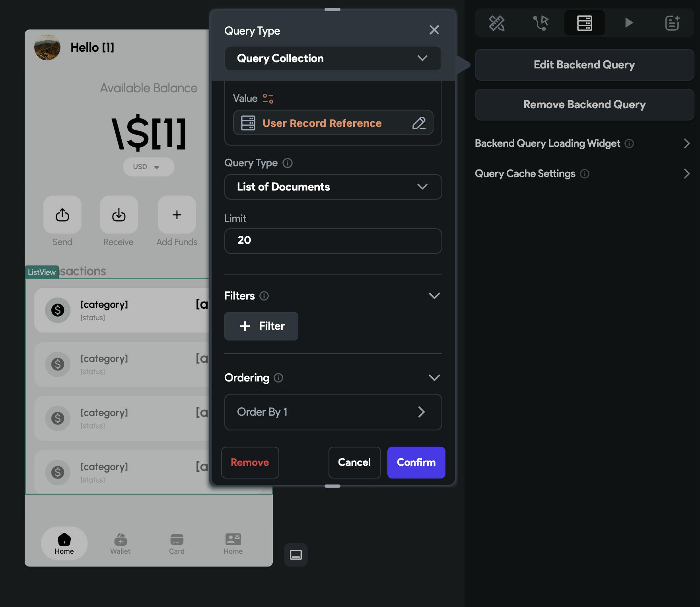Click the dollar icon in the first transaction row
Viewport: 700px width, 607px height.
click(x=58, y=310)
